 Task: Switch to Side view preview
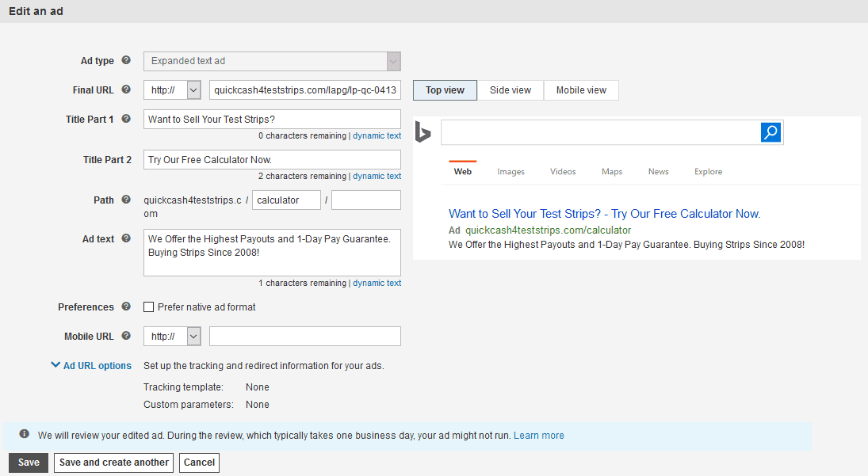[510, 90]
